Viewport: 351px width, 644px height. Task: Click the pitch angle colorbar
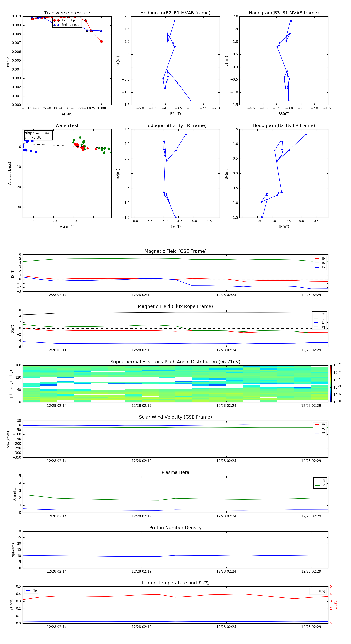click(331, 384)
